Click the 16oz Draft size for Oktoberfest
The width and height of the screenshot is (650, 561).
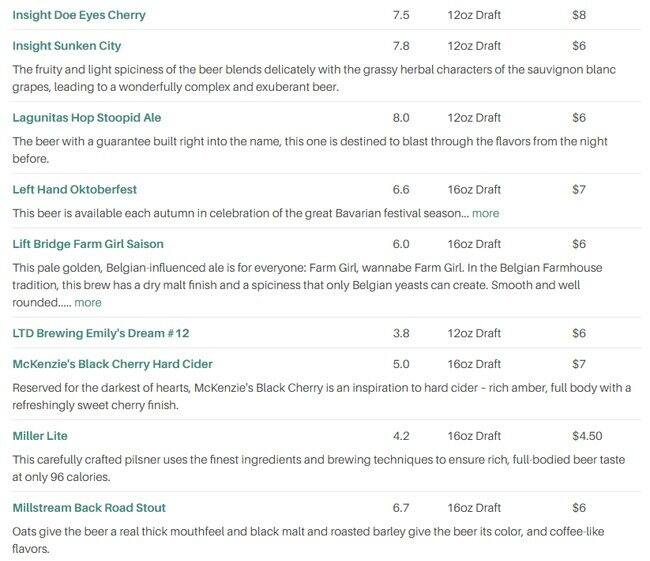474,189
